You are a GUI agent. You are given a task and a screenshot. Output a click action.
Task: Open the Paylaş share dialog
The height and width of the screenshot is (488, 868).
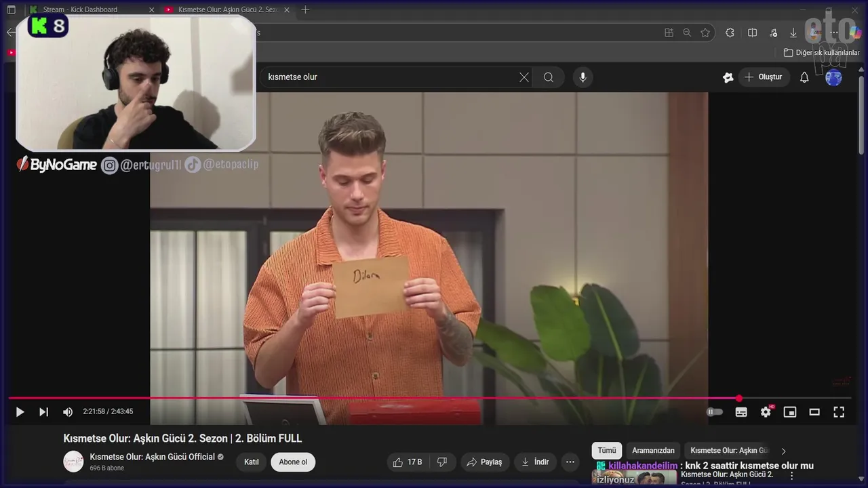click(x=485, y=462)
